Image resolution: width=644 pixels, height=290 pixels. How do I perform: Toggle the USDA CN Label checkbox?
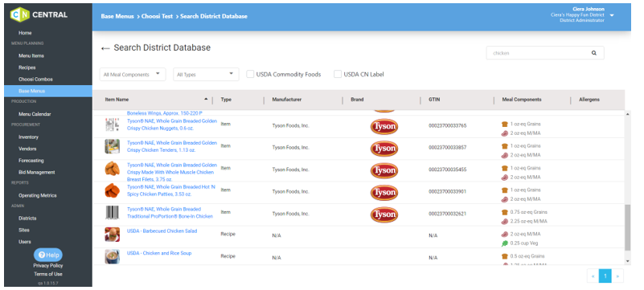[x=337, y=74]
